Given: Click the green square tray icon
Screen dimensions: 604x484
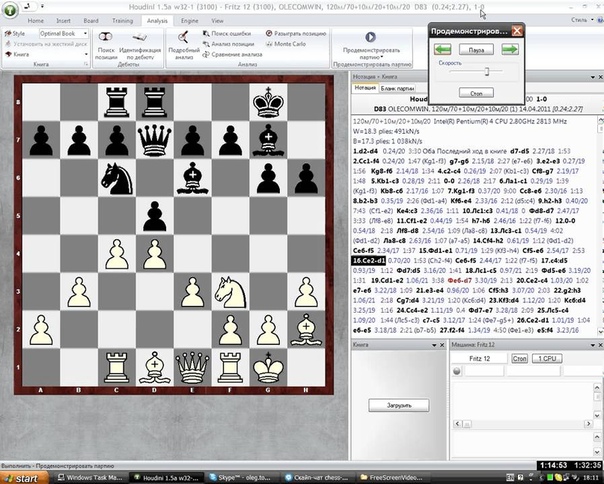Looking at the screenshot, I should point(550,478).
